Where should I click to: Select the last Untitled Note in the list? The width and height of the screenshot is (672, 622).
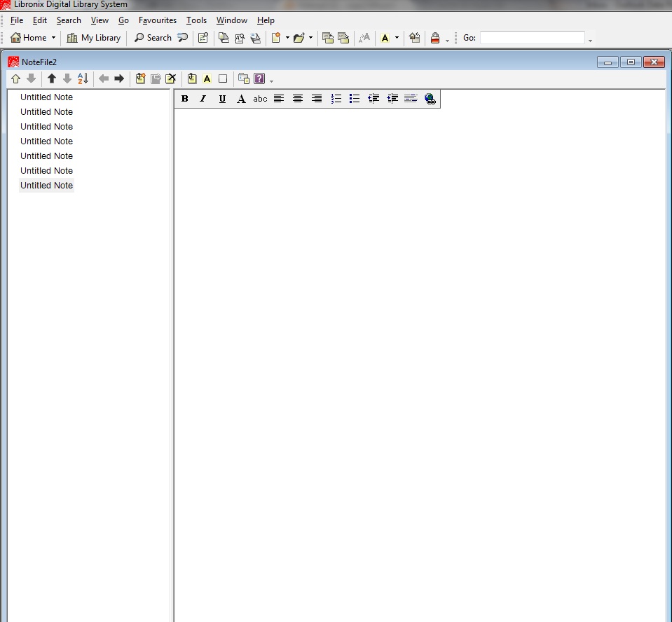(x=46, y=185)
